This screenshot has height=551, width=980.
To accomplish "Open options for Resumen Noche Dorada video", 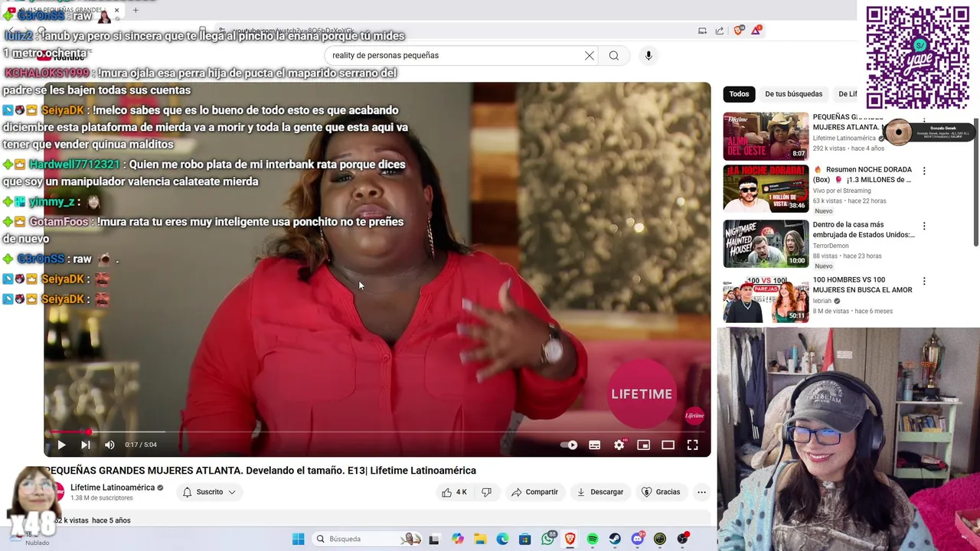I will click(x=924, y=171).
